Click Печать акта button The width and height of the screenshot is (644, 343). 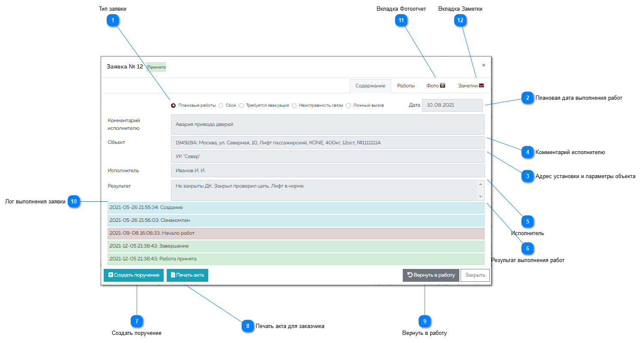[x=187, y=275]
